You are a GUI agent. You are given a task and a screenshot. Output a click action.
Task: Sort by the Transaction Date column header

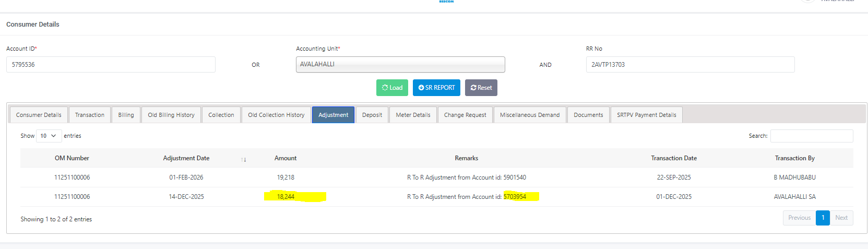(674, 158)
